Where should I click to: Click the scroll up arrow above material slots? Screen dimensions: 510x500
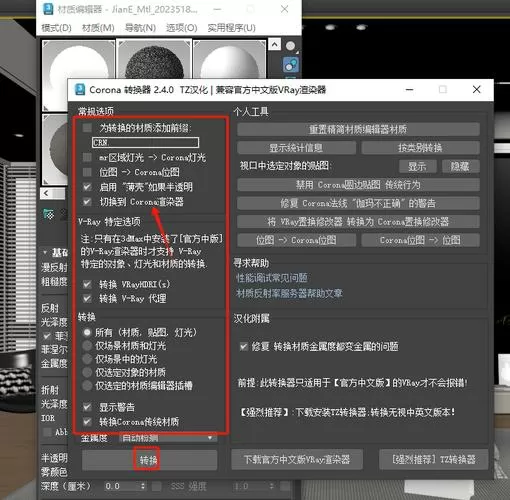click(x=274, y=44)
